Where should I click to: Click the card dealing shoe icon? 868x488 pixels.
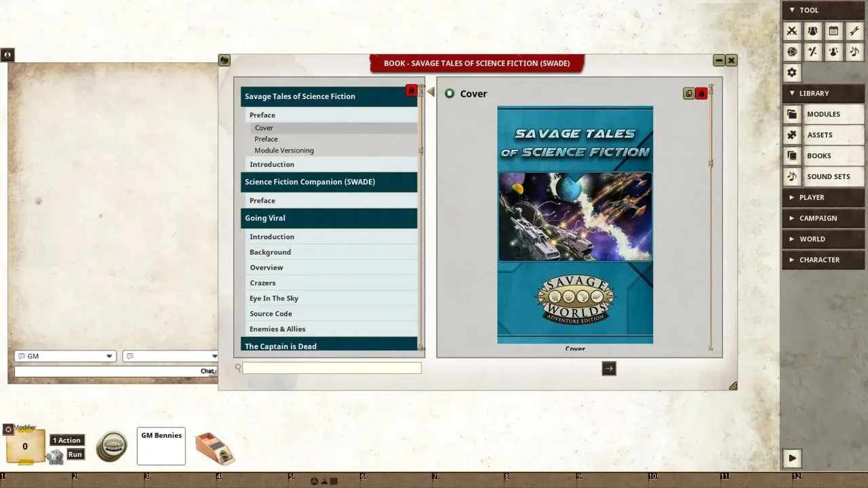(214, 448)
